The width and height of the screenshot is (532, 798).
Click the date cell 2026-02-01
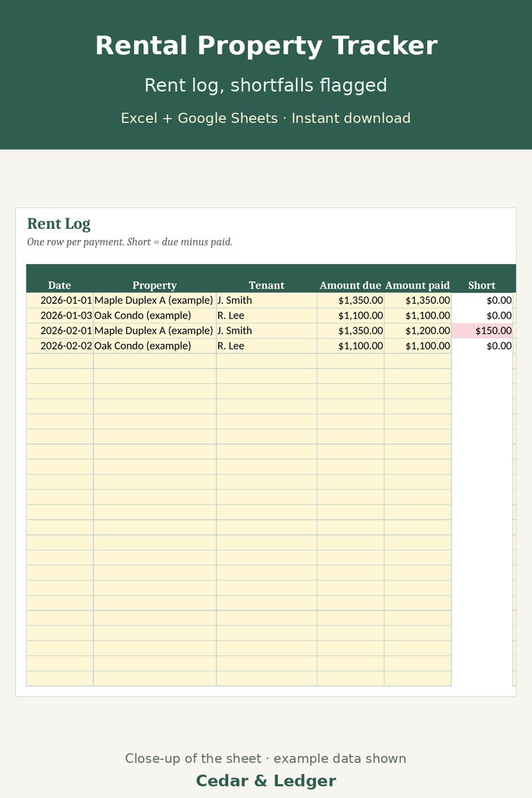click(60, 331)
